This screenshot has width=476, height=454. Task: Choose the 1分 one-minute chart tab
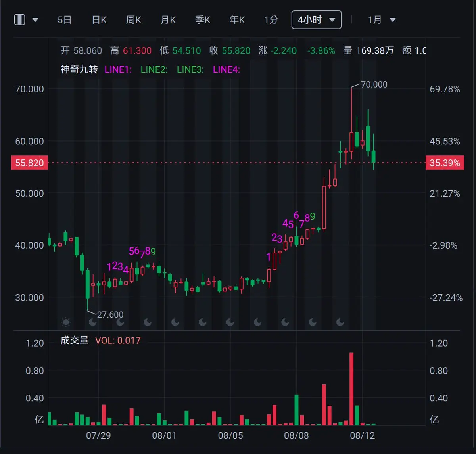point(271,20)
